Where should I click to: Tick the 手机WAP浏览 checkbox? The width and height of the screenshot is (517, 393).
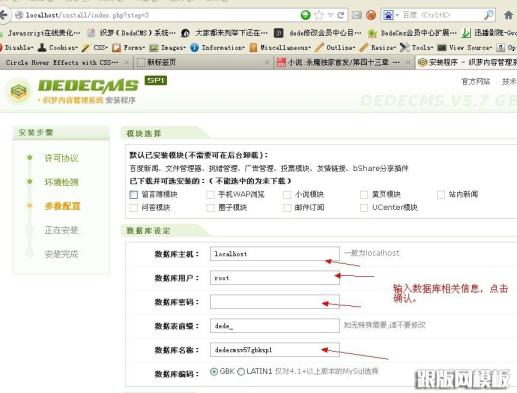click(x=210, y=195)
